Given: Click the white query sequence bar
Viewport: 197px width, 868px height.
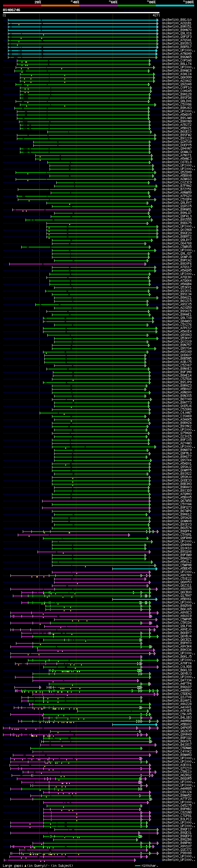Looking at the screenshot, I should click(x=81, y=13).
